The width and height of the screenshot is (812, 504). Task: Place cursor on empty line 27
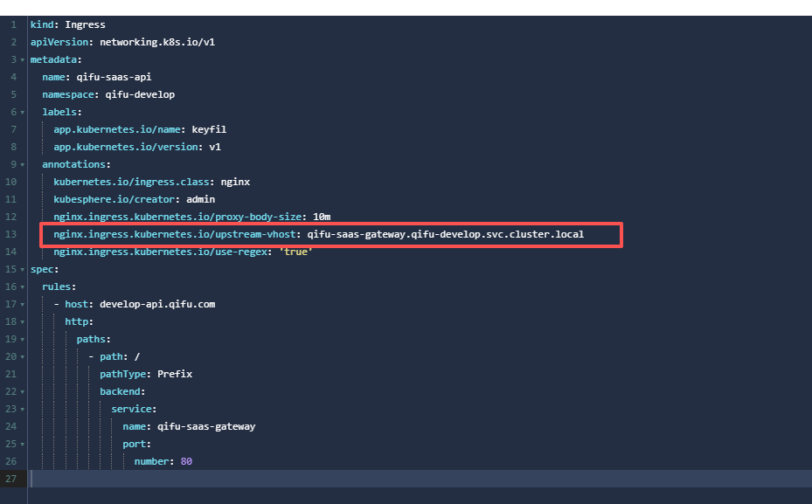[350, 479]
